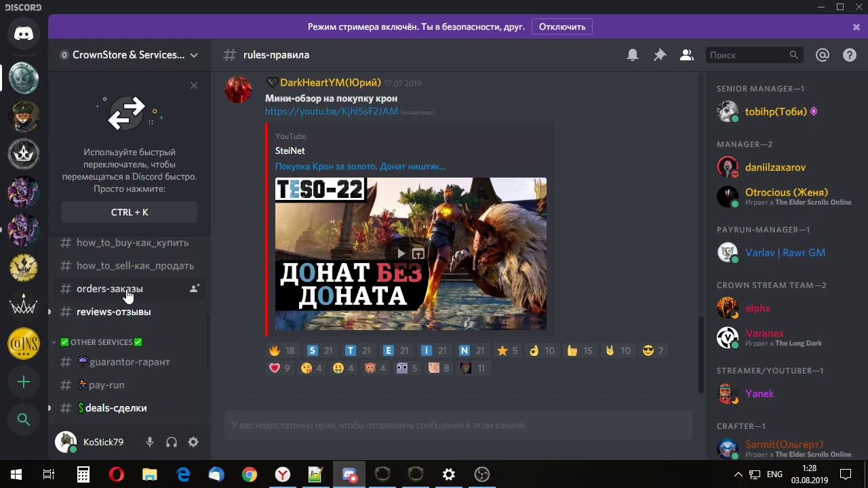Open Yandex Browser from taskbar
This screenshot has width=868, height=488.
tap(283, 474)
